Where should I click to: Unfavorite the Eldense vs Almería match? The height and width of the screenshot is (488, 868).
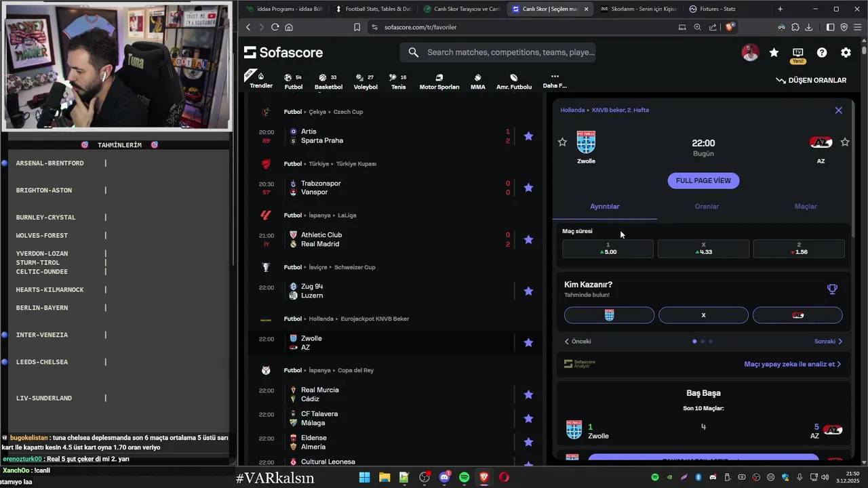point(528,442)
